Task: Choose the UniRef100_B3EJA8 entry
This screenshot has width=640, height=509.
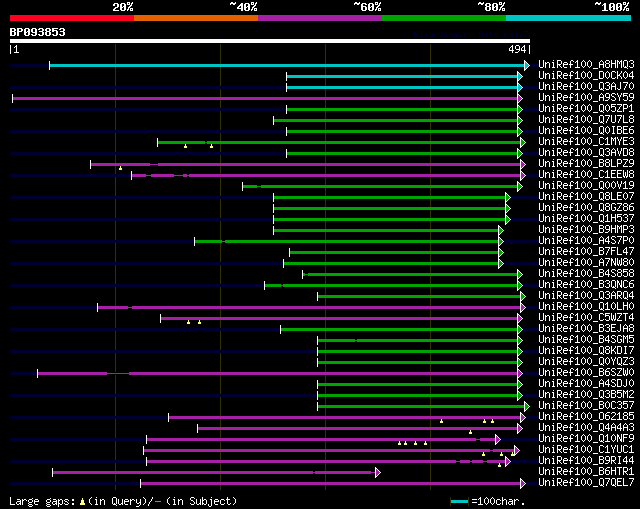Action: (586, 329)
